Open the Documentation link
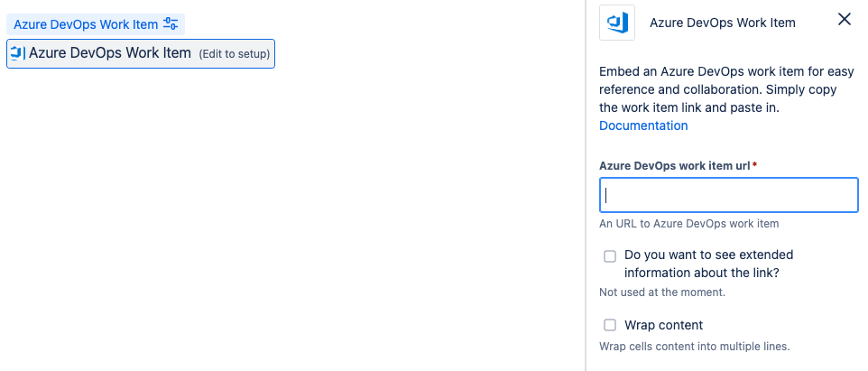This screenshot has width=868, height=371. (x=643, y=125)
